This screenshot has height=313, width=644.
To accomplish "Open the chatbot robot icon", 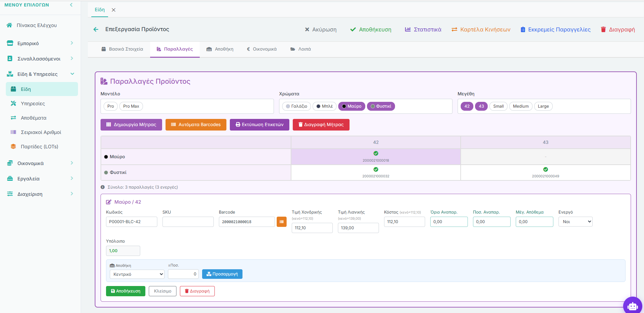I will tap(633, 306).
